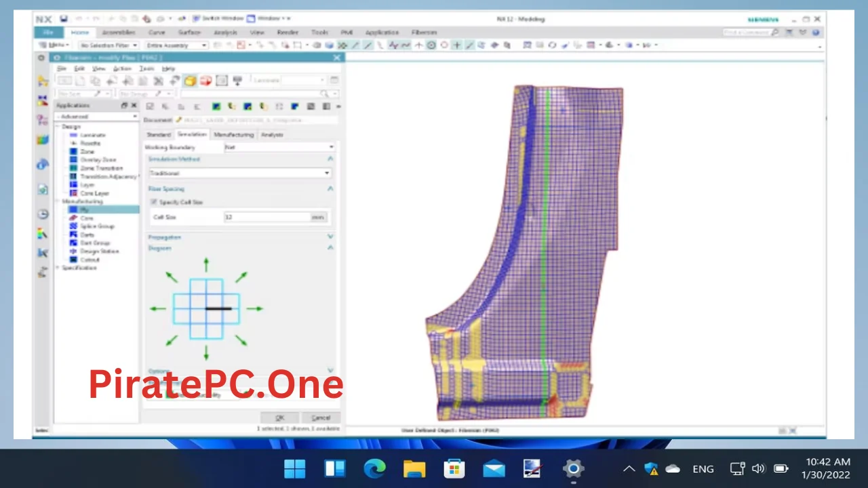Click the Cancel button
The height and width of the screenshot is (488, 868).
click(320, 418)
